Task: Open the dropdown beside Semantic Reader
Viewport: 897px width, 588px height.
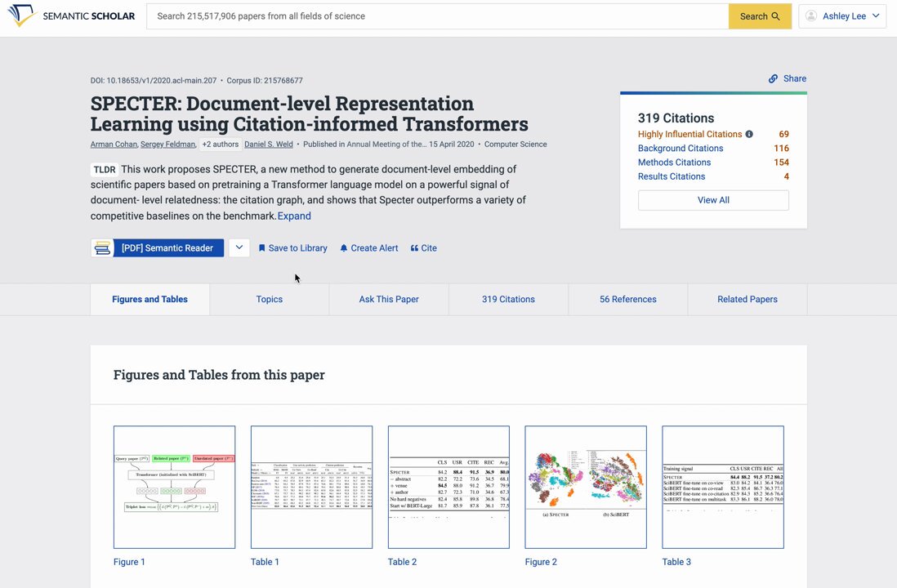Action: point(239,247)
